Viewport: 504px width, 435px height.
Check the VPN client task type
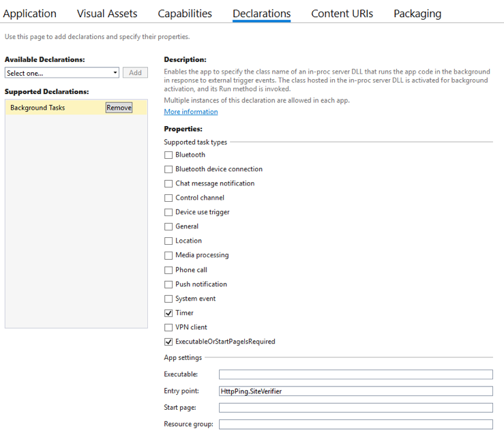tap(168, 327)
